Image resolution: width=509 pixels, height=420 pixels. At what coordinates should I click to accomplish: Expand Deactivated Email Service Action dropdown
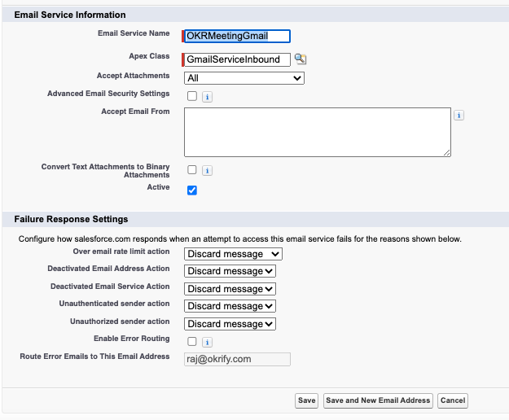pyautogui.click(x=230, y=289)
